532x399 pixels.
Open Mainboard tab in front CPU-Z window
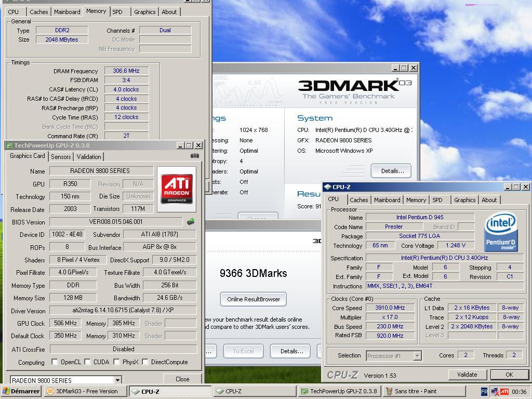[x=387, y=200]
